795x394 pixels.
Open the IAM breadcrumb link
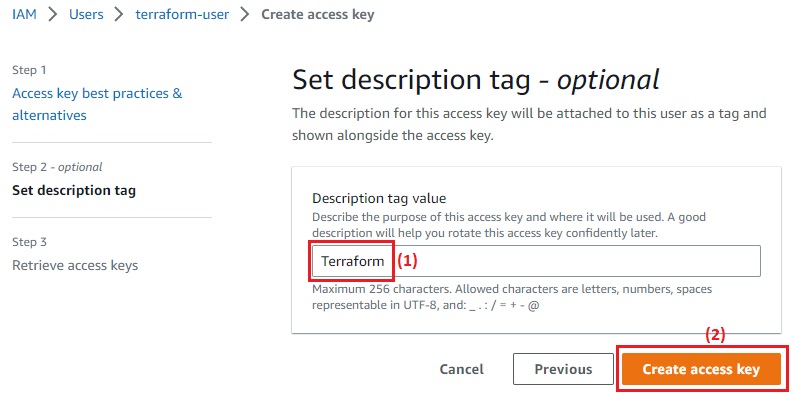24,14
